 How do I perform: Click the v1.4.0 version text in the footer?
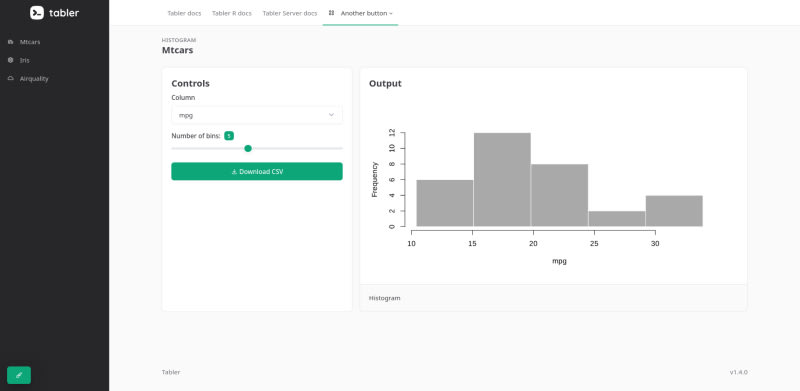pyautogui.click(x=738, y=372)
